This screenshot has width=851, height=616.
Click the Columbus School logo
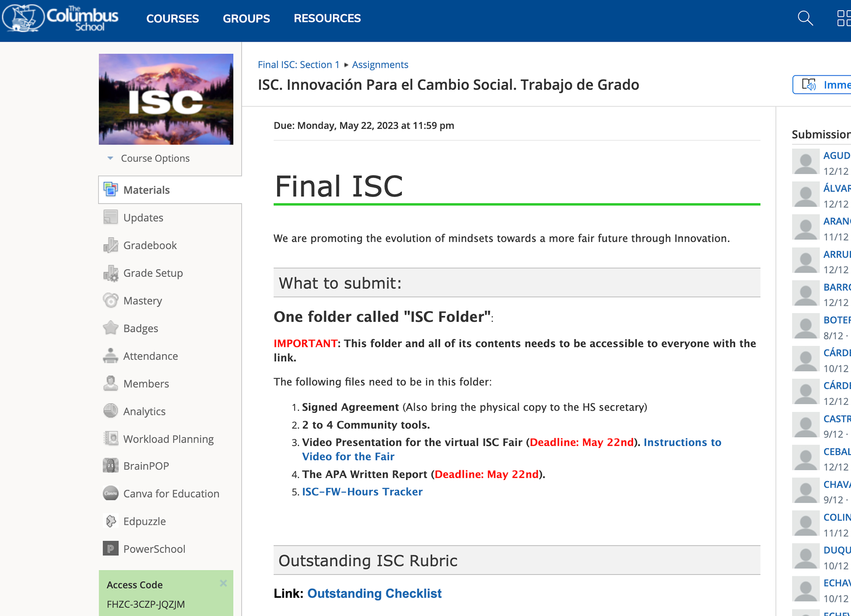[x=61, y=18]
